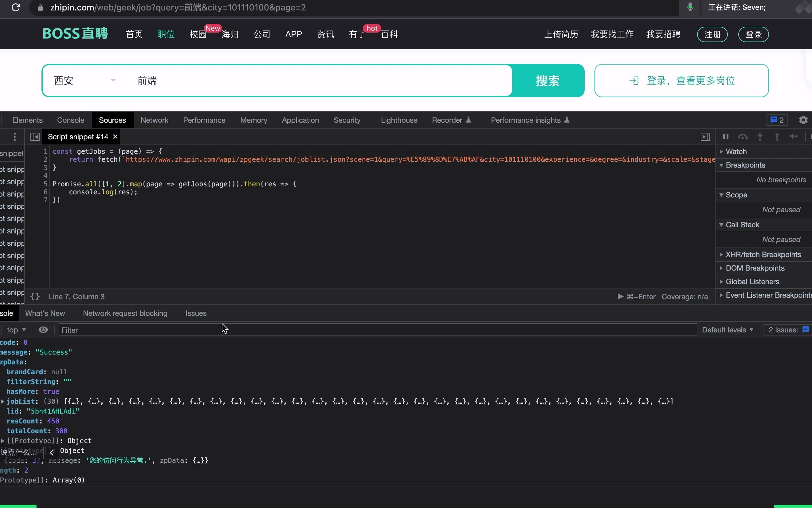Open the 我要招聘 link
This screenshot has width=812, height=508.
click(x=663, y=34)
